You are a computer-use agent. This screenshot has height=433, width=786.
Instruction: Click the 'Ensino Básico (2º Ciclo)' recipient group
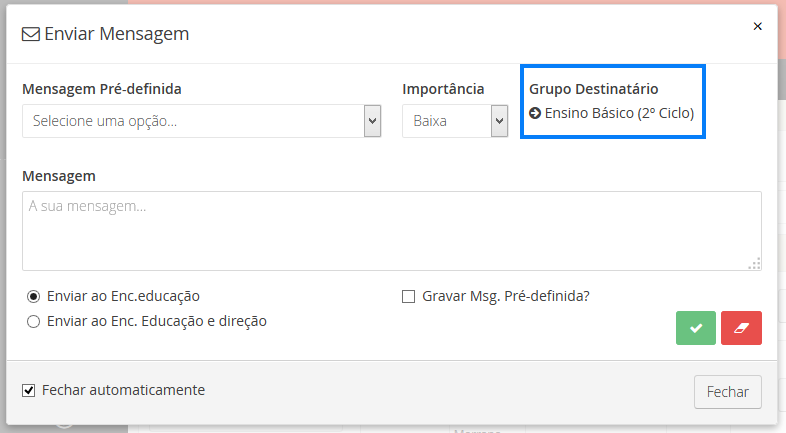coord(619,114)
